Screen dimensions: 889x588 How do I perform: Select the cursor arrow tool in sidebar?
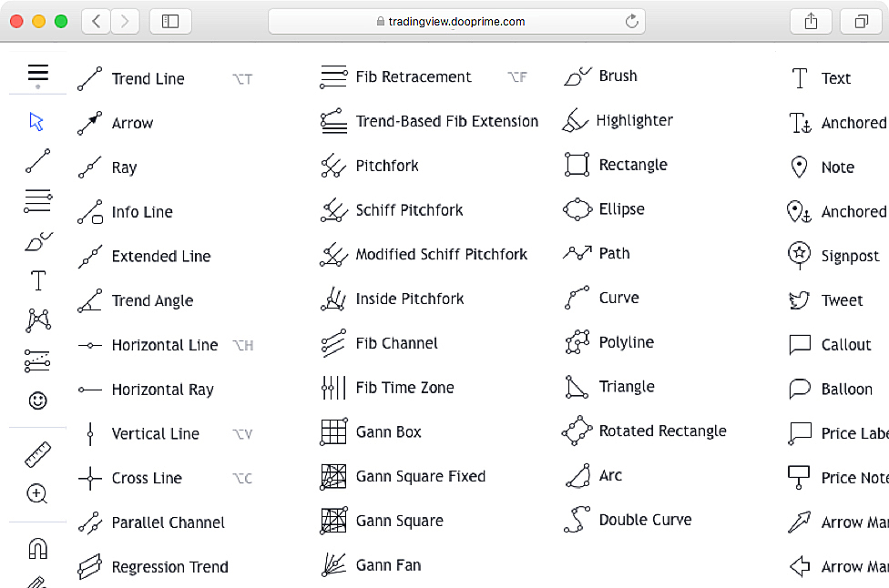coord(37,122)
